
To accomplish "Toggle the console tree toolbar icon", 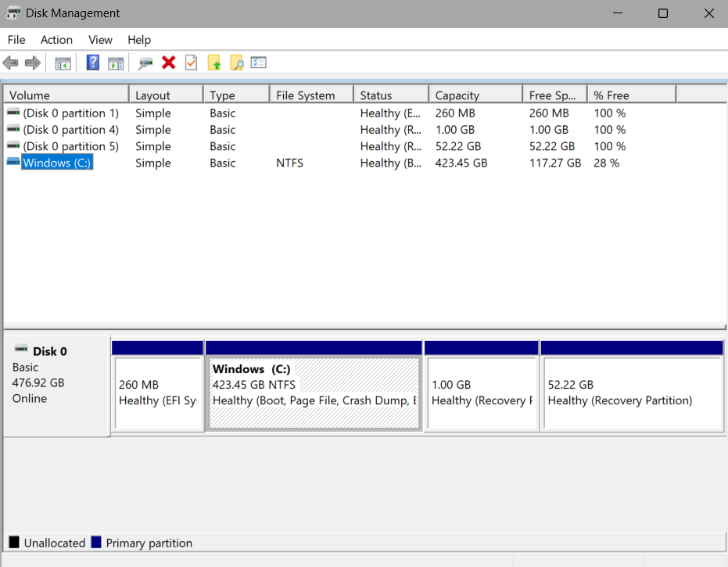I will click(63, 63).
